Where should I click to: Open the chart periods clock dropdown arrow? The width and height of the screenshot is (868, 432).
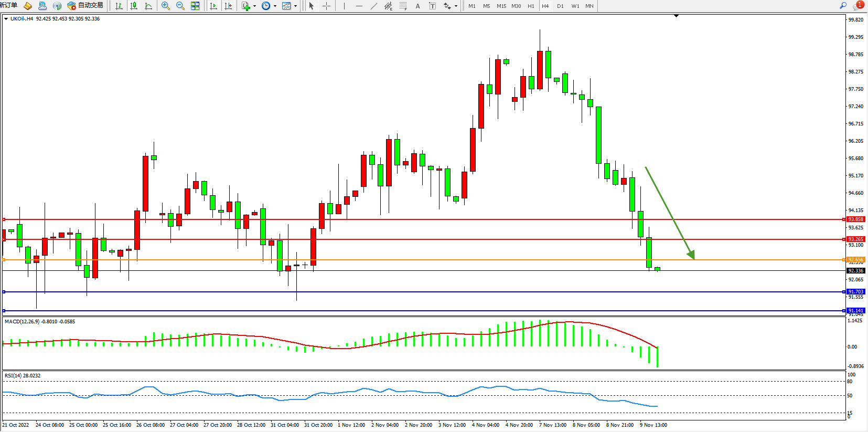[275, 6]
